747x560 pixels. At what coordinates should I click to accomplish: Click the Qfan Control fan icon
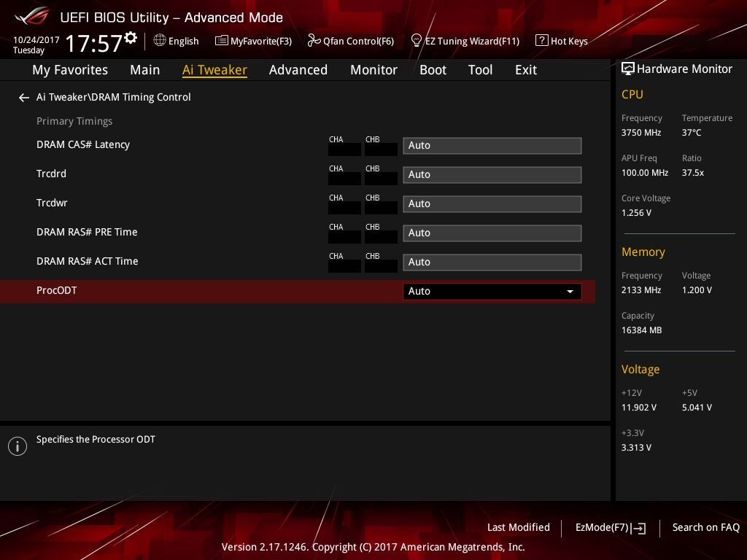pyautogui.click(x=314, y=41)
